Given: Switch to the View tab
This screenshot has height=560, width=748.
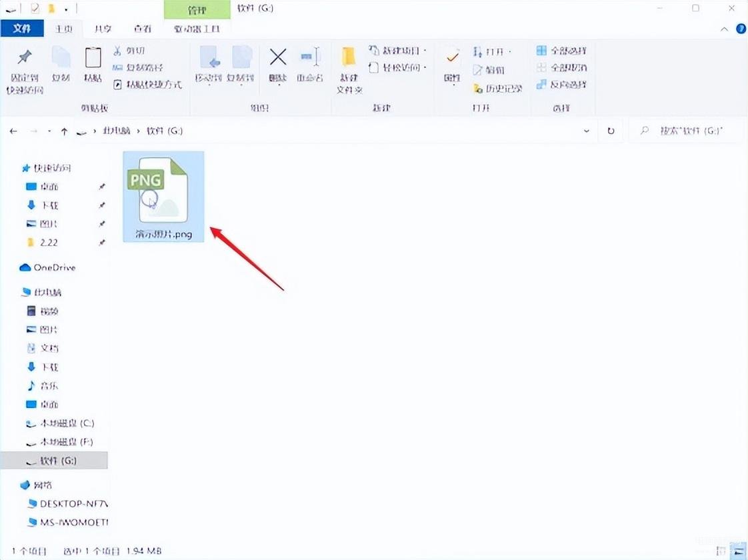Looking at the screenshot, I should click(142, 29).
